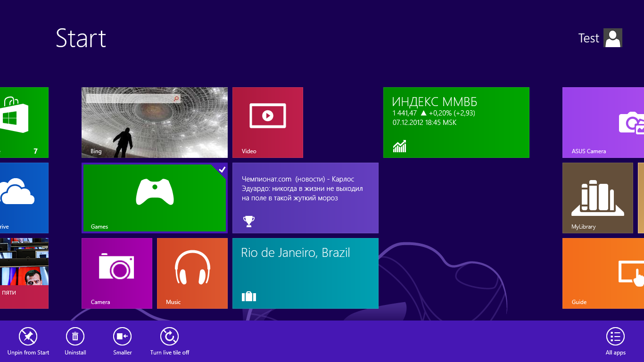Click Unpin from Start
The width and height of the screenshot is (644, 362).
[28, 341]
